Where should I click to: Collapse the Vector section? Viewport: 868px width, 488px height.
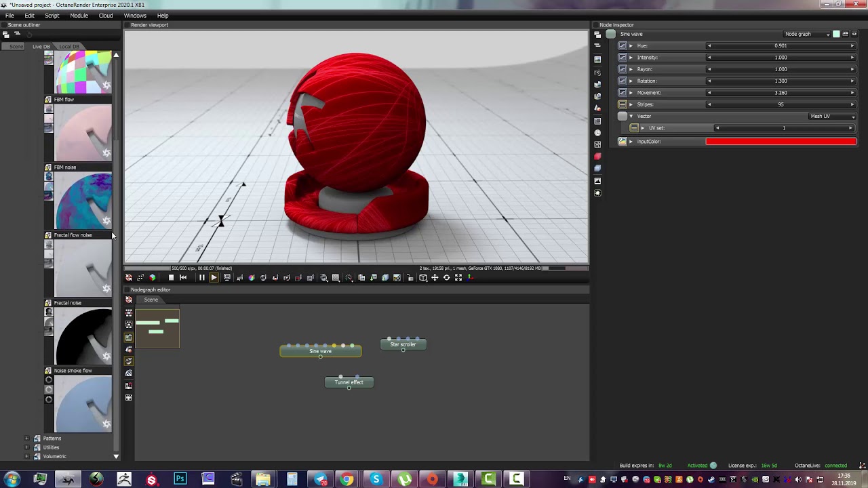(631, 116)
